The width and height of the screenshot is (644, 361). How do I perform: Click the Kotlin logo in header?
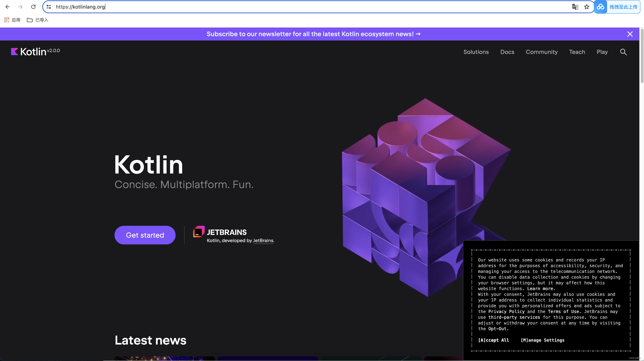coord(29,52)
